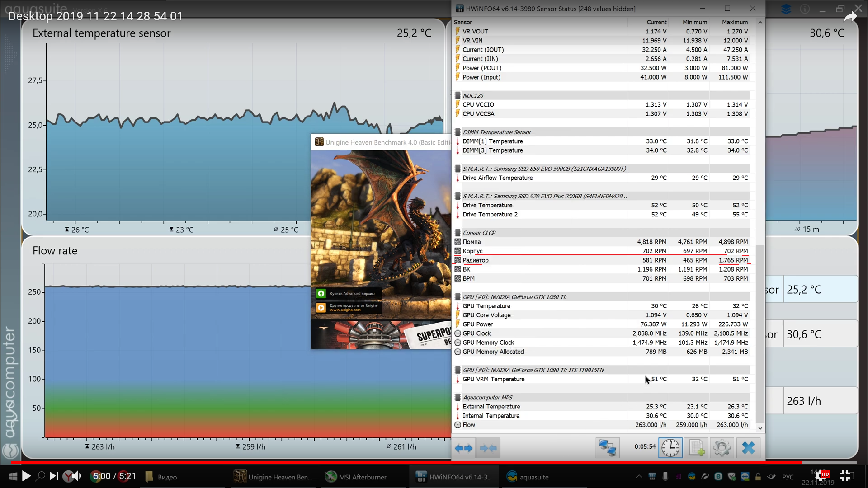Close sensors with the blue X button
This screenshot has height=488, width=868.
pyautogui.click(x=748, y=448)
